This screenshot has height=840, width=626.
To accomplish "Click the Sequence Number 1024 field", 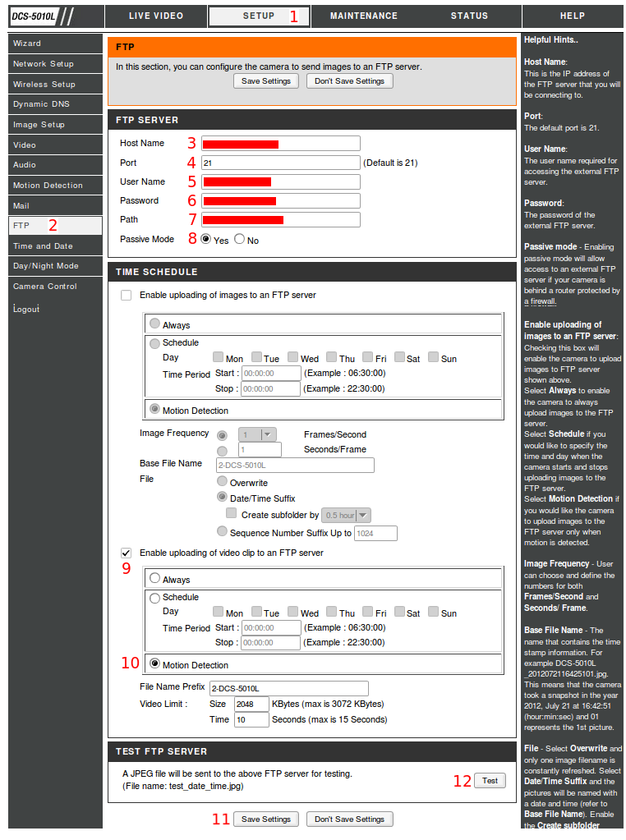I will click(x=375, y=533).
